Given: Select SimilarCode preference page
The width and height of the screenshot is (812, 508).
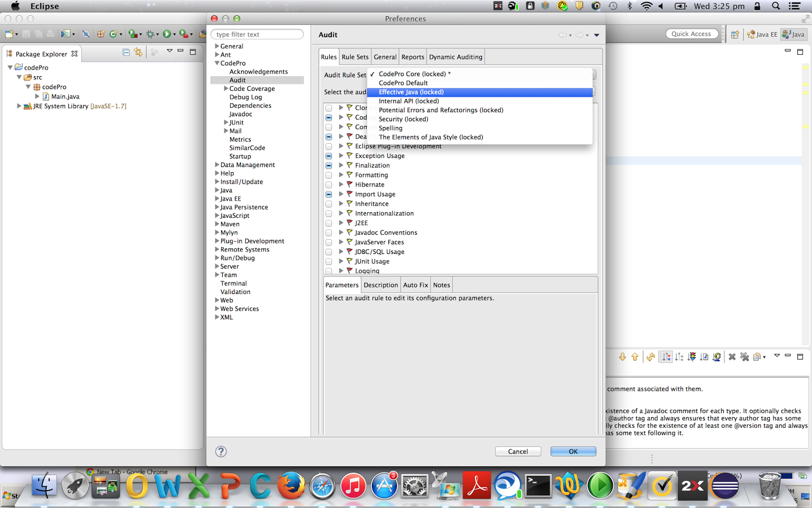Looking at the screenshot, I should pyautogui.click(x=247, y=148).
